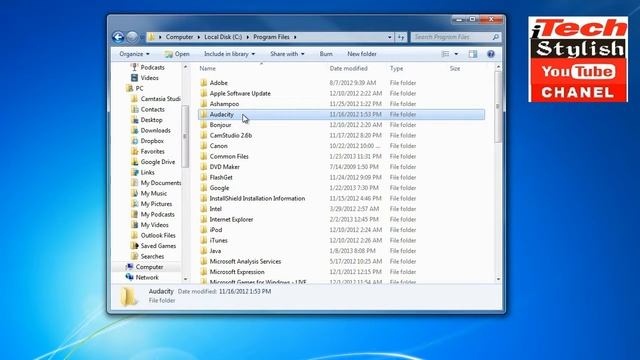The image size is (640, 360).
Task: Click the file list scroll up arrow
Action: tap(498, 67)
